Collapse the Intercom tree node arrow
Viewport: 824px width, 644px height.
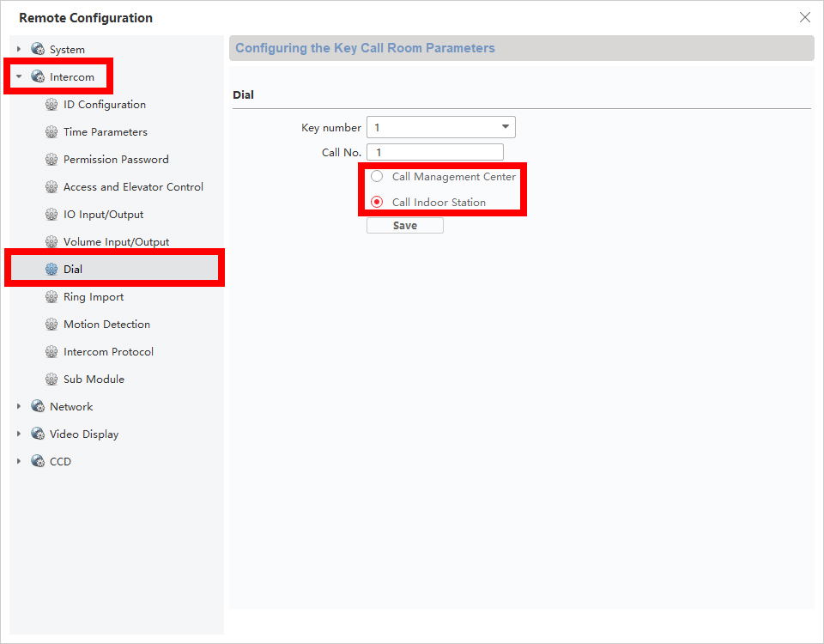tap(19, 77)
